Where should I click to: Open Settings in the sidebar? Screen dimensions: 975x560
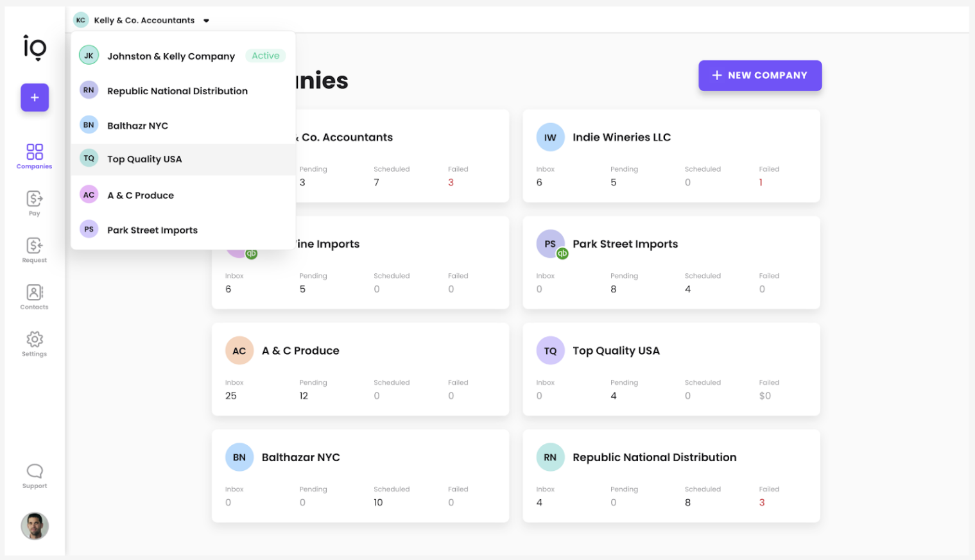coord(35,344)
